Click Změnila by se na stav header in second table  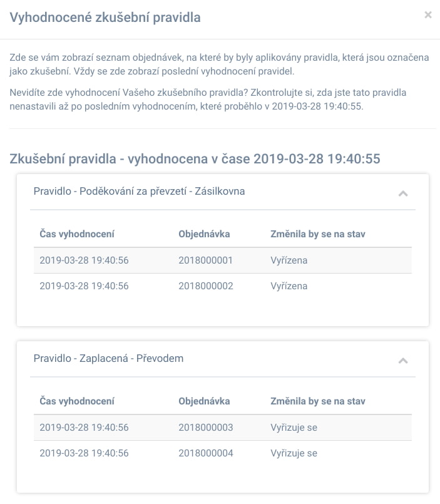[x=318, y=401]
